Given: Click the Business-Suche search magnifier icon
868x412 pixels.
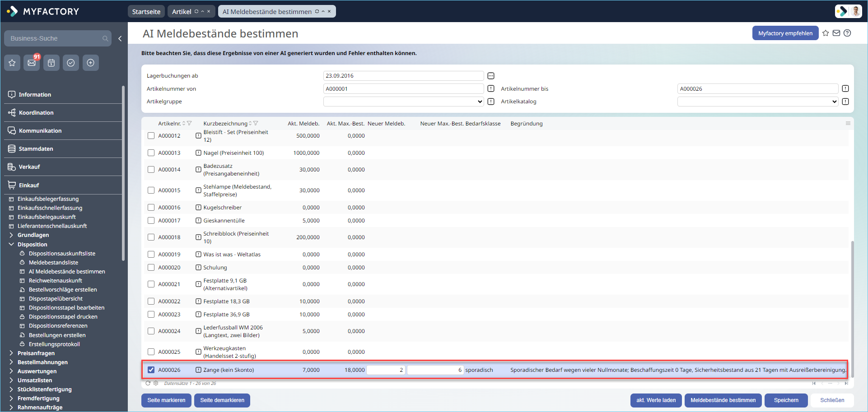Looking at the screenshot, I should coord(105,38).
